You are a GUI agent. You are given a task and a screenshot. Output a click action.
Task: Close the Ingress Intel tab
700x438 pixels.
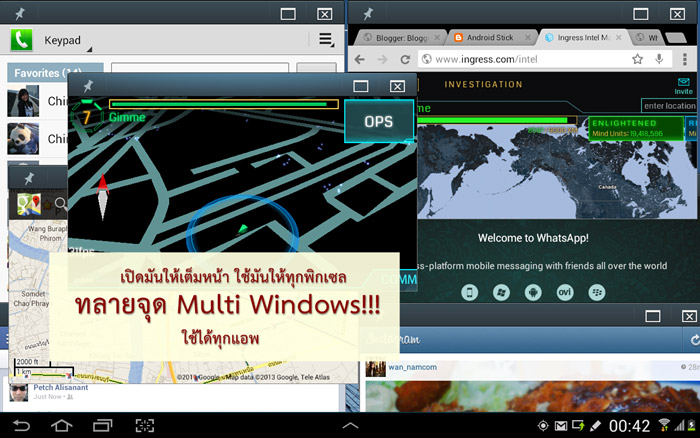[619, 38]
